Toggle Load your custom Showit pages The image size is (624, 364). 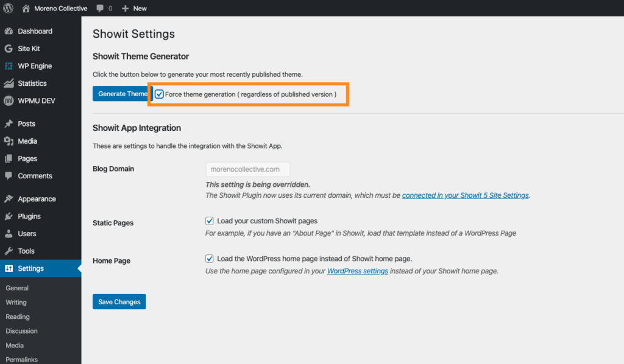(x=209, y=221)
